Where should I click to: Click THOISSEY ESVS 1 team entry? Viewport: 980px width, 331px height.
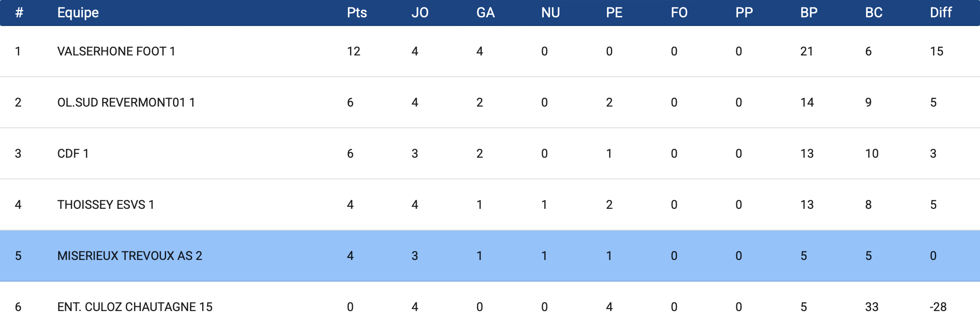(x=105, y=205)
